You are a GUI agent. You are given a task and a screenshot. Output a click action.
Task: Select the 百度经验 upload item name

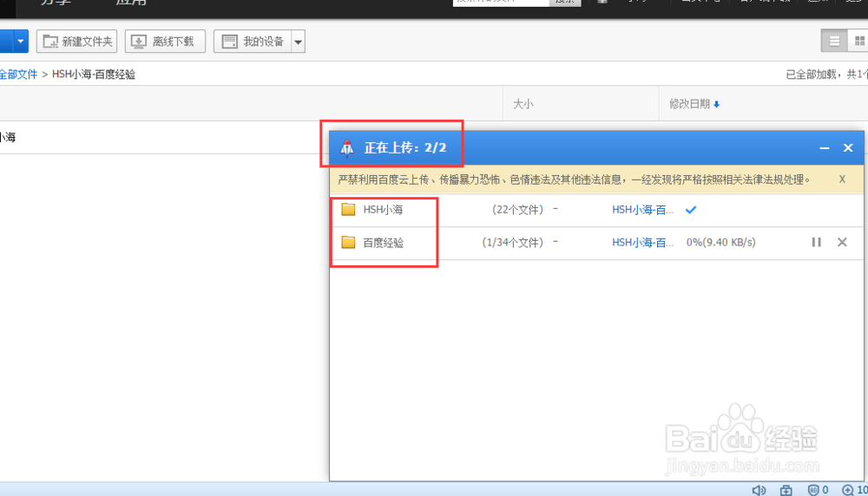pyautogui.click(x=383, y=243)
